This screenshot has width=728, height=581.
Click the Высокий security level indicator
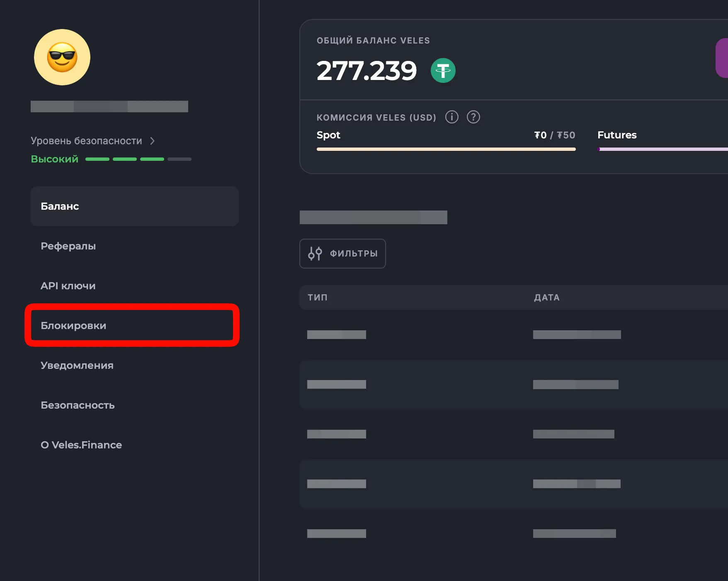point(55,159)
